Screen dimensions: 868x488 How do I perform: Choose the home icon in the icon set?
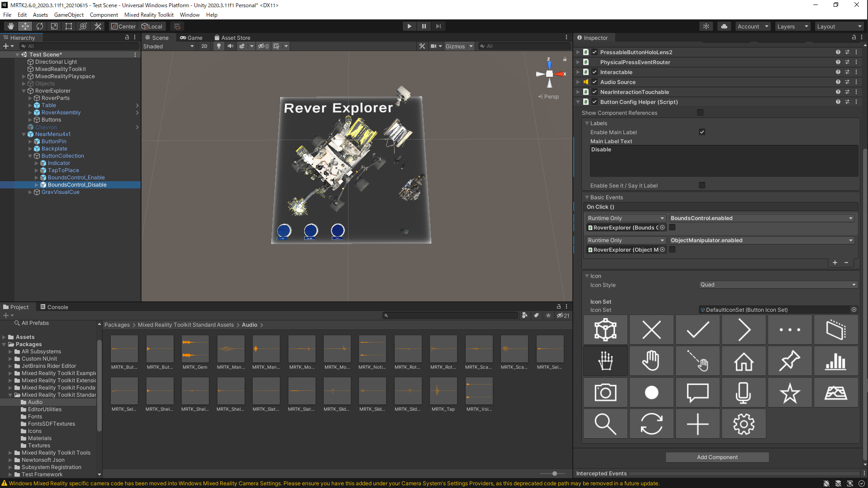pyautogui.click(x=743, y=361)
